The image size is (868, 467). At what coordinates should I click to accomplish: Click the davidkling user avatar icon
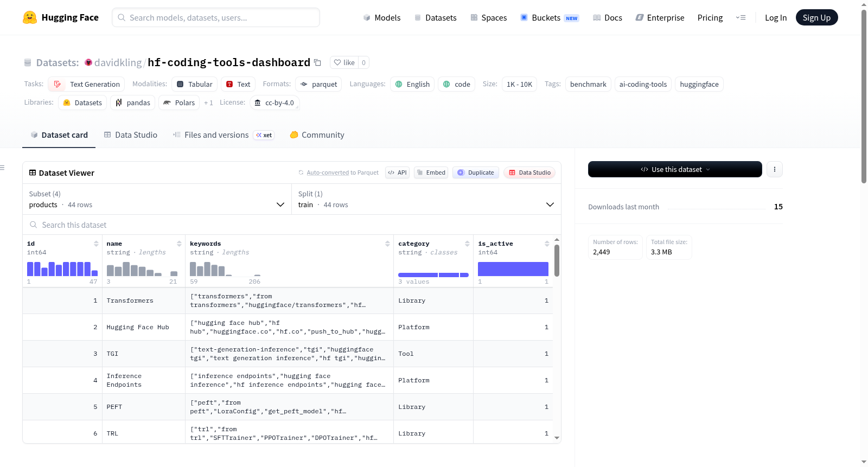click(88, 62)
